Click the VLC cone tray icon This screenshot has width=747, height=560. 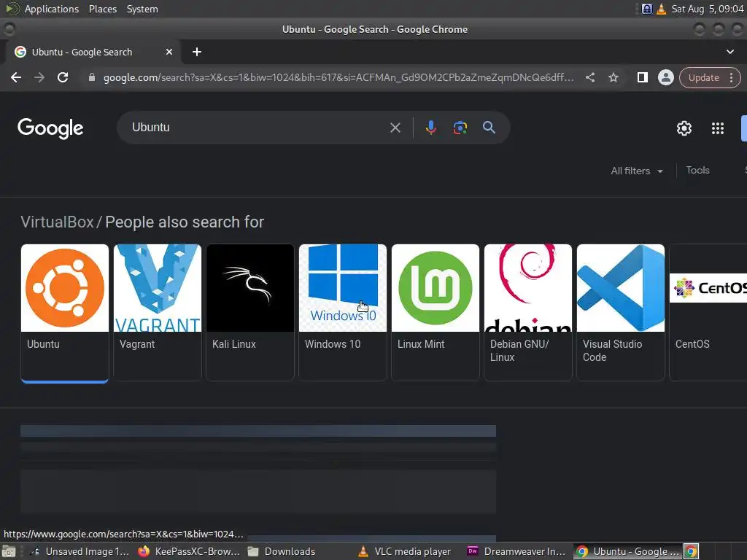(661, 9)
